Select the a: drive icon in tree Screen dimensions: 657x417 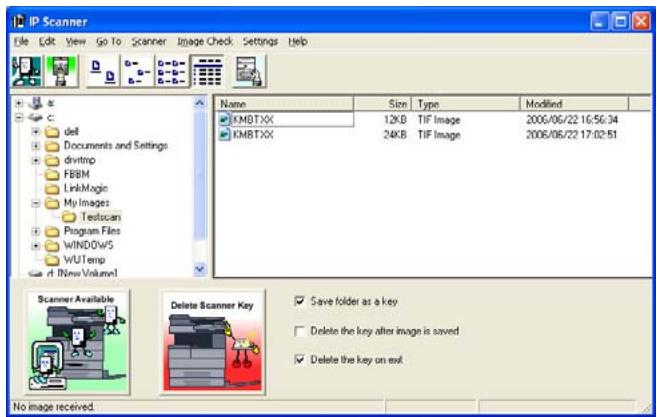coord(36,103)
